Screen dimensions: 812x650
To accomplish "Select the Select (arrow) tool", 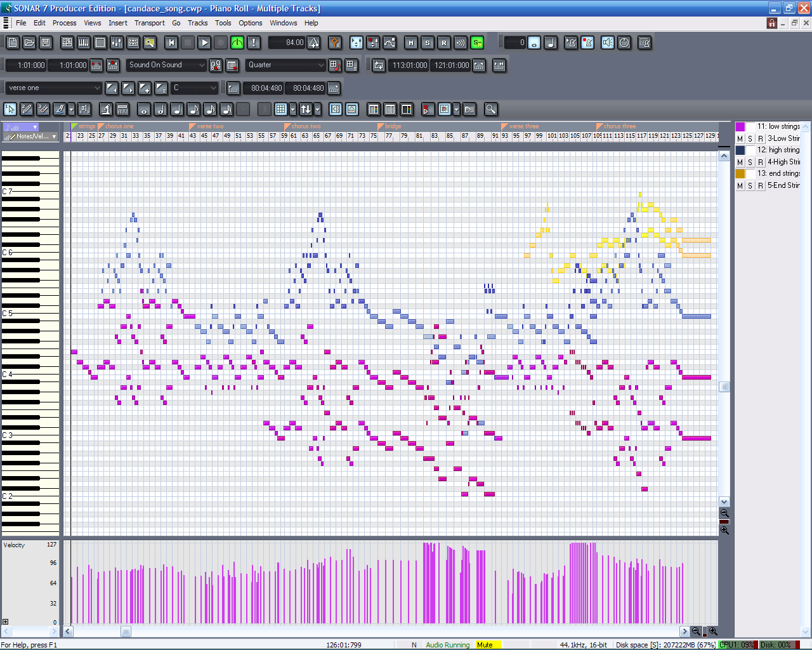I will [10, 109].
